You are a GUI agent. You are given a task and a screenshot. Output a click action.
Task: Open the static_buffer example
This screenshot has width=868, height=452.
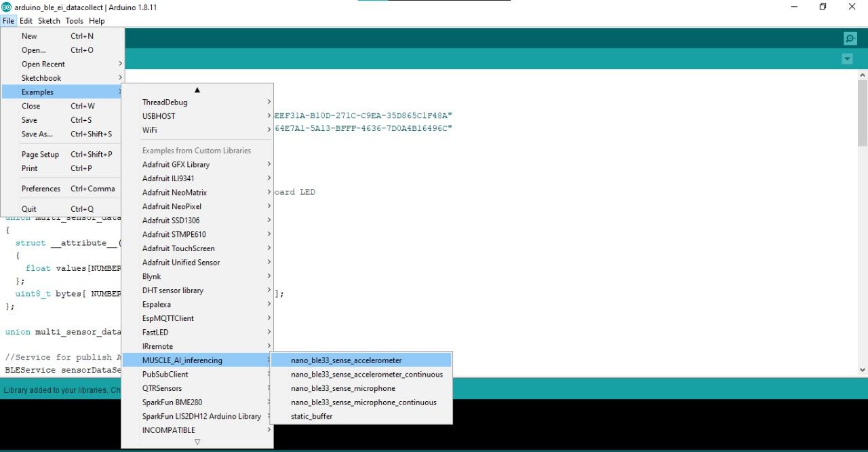361,416
